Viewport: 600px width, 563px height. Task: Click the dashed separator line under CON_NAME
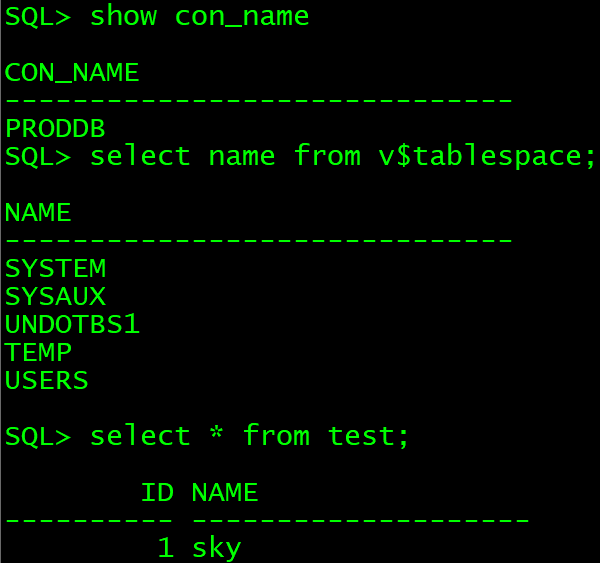click(x=258, y=101)
